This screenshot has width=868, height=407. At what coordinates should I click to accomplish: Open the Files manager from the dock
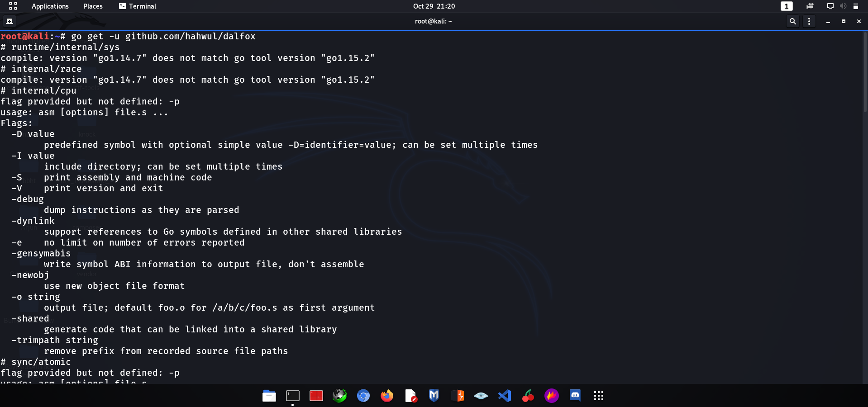269,396
